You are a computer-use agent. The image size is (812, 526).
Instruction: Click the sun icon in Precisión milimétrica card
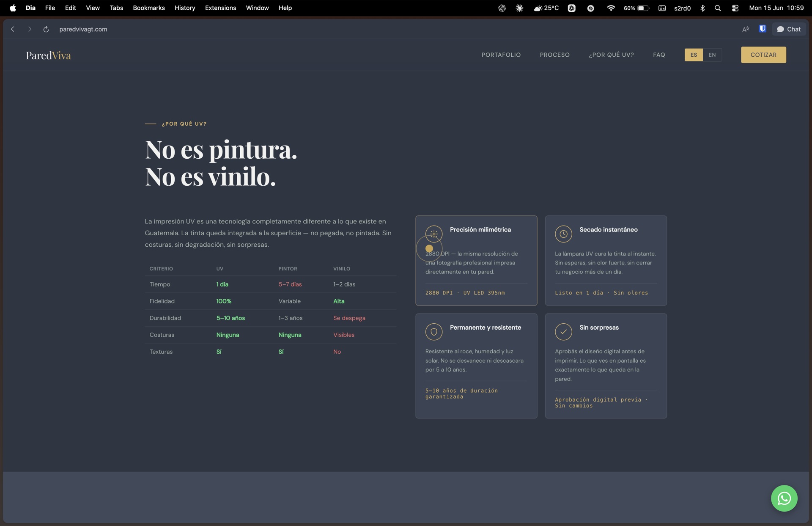(434, 234)
